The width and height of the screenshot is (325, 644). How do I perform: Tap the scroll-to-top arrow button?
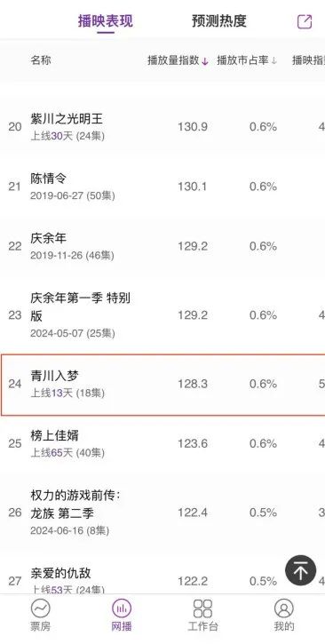click(301, 571)
